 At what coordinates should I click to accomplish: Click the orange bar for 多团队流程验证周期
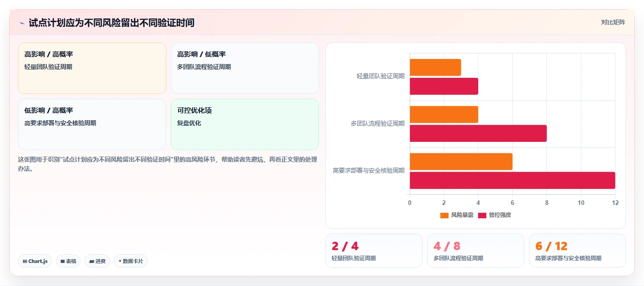[x=444, y=115]
